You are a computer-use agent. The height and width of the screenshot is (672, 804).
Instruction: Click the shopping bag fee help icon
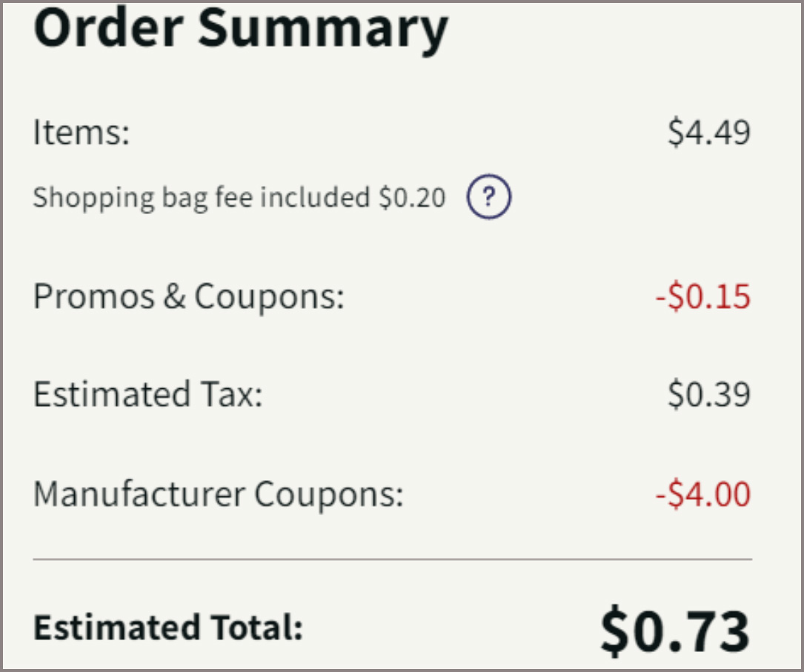click(x=488, y=197)
